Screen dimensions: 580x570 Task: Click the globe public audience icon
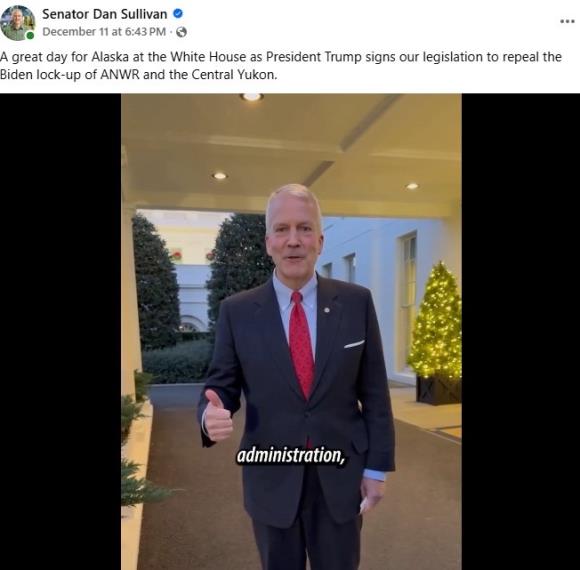pyautogui.click(x=181, y=32)
